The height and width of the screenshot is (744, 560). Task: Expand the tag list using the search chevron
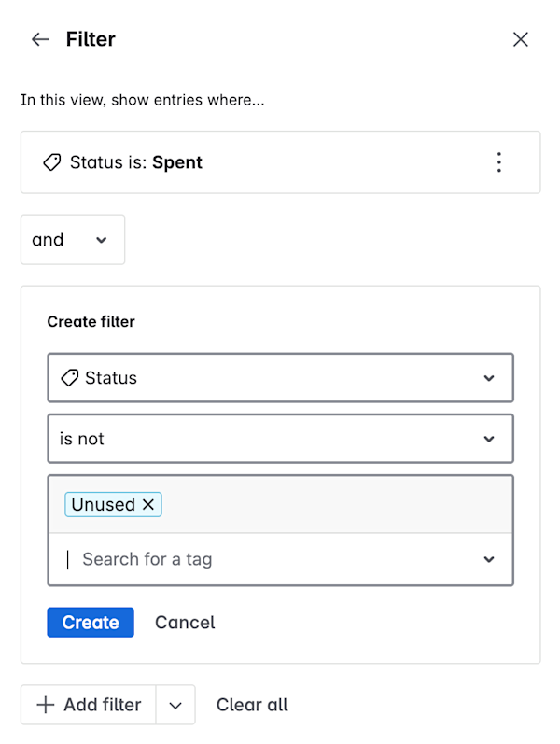click(x=489, y=559)
